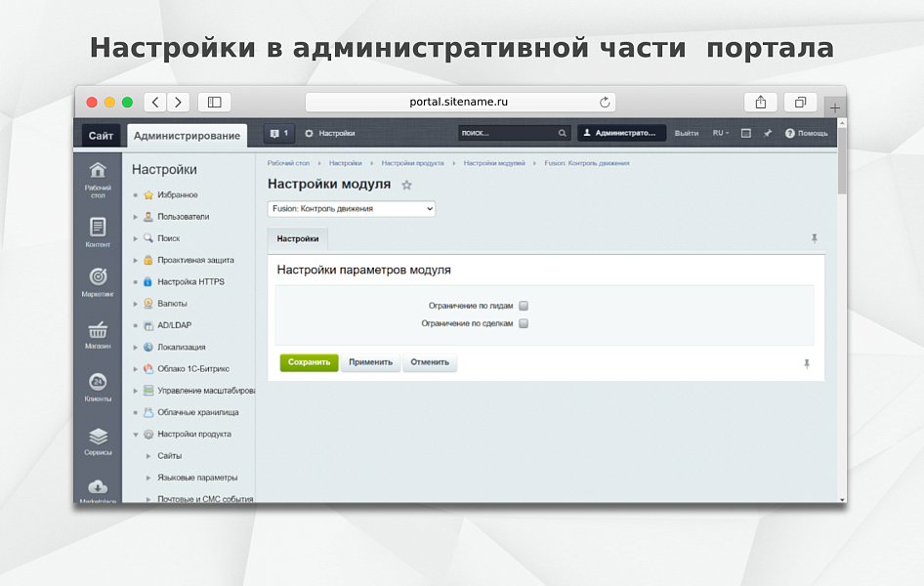The image size is (924, 586).
Task: Enable Ограничение по лидам checkbox
Action: pyautogui.click(x=524, y=305)
